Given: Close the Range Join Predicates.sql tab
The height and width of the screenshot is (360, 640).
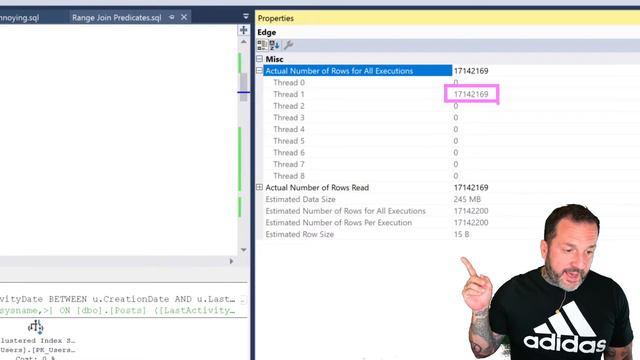Looking at the screenshot, I should pyautogui.click(x=184, y=17).
